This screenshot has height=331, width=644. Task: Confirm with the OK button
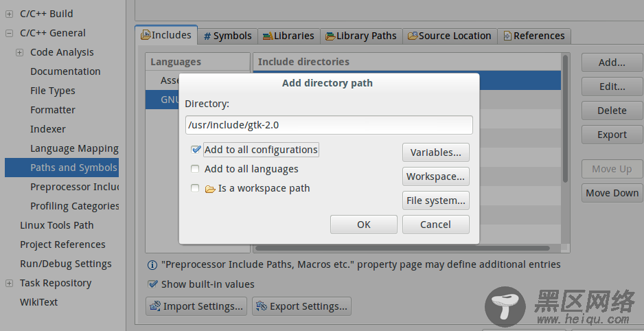pos(363,225)
